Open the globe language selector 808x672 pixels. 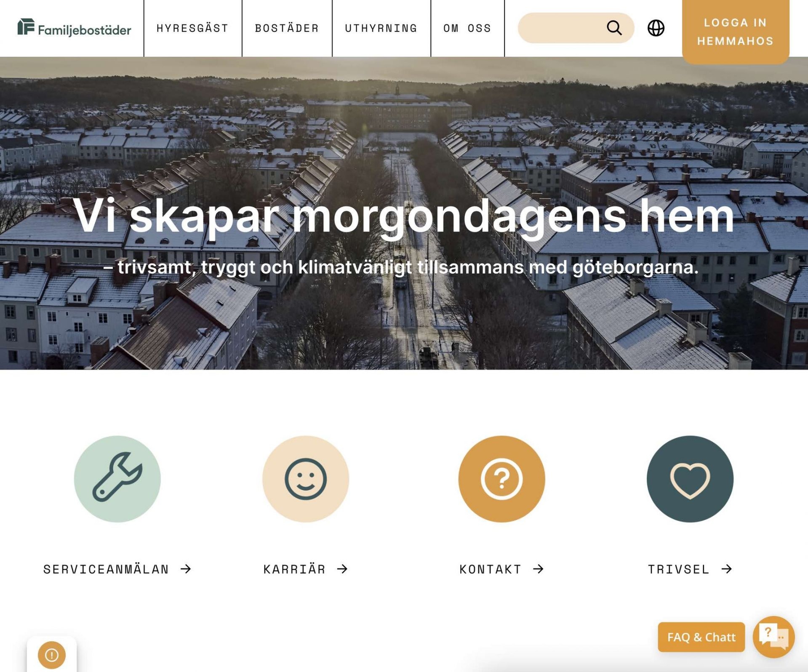[656, 28]
